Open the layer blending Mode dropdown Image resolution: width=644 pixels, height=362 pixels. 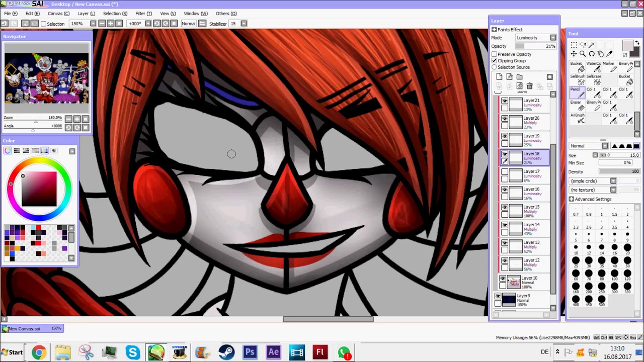coord(553,38)
